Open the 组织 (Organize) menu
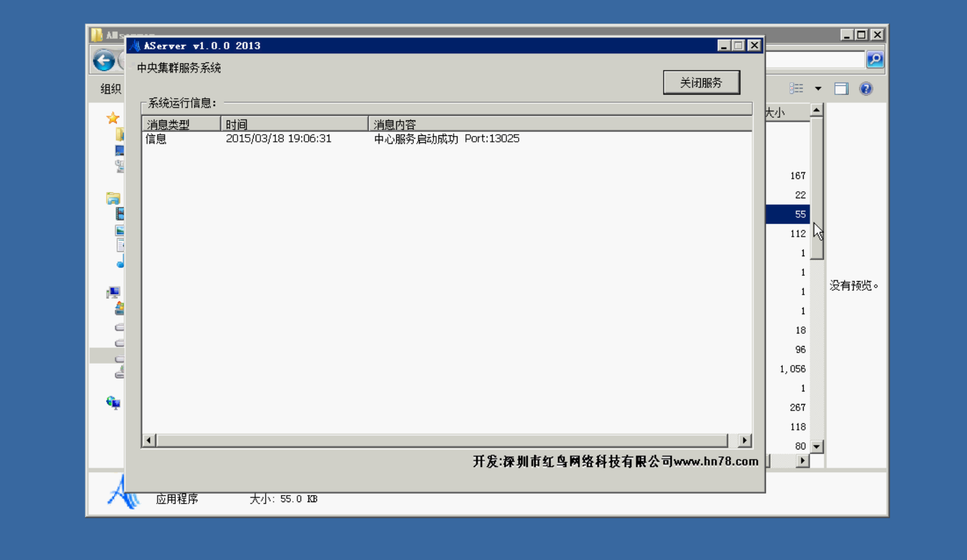The image size is (967, 560). tap(111, 89)
